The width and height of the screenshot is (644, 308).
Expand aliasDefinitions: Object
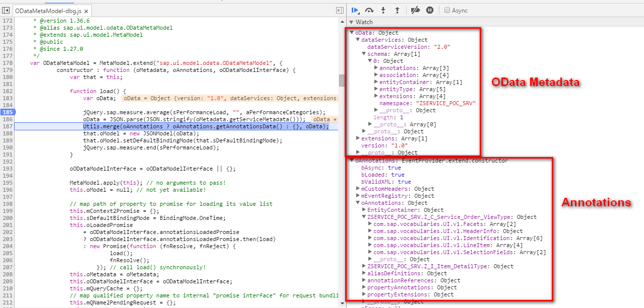364,273
